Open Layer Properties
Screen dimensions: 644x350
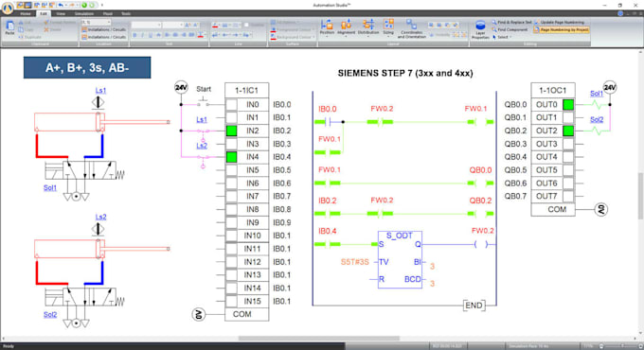[x=480, y=29]
